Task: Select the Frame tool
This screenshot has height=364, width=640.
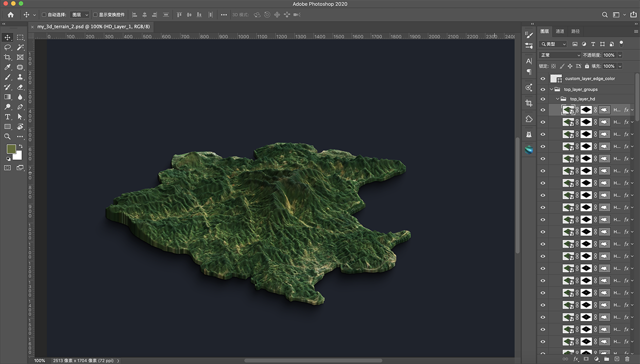Action: click(20, 57)
